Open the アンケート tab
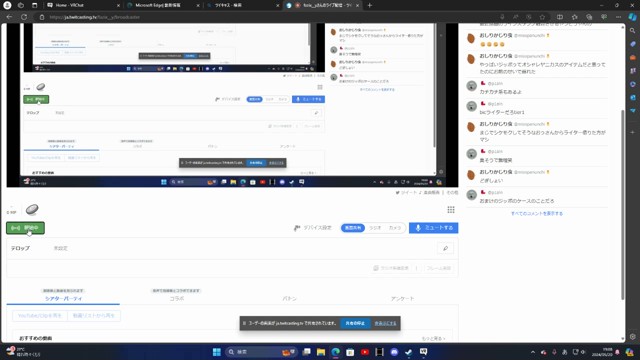Screen dimensions: 640x360 pos(402,298)
